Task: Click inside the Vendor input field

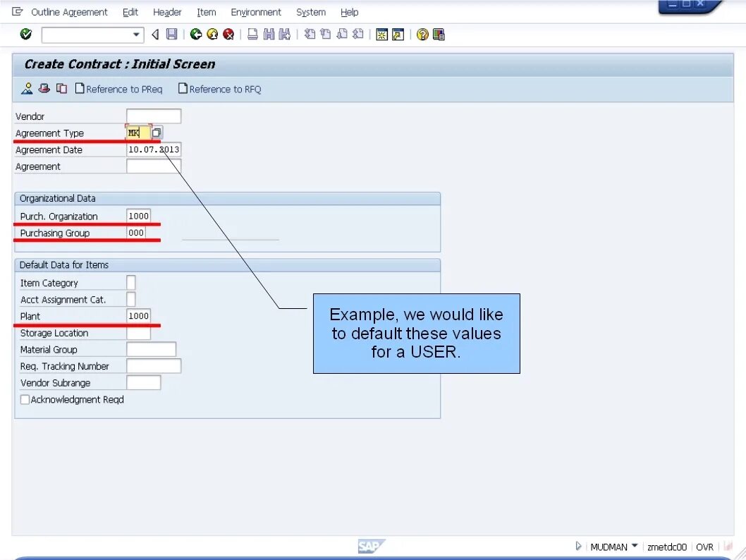Action: coord(153,116)
